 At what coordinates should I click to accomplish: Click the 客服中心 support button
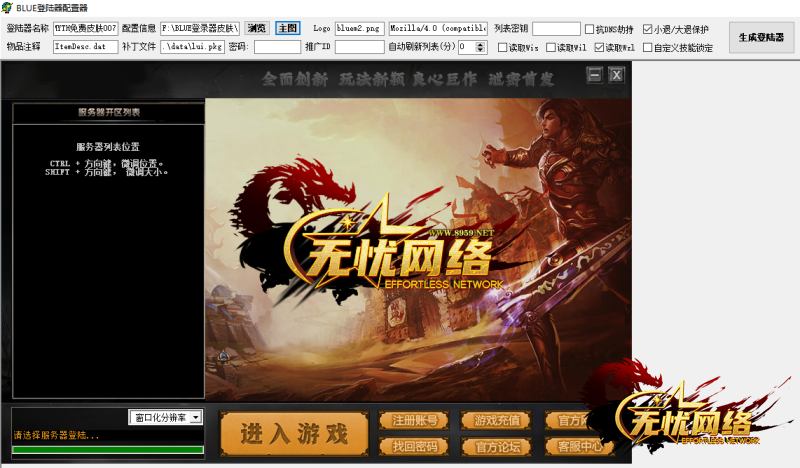pyautogui.click(x=579, y=447)
